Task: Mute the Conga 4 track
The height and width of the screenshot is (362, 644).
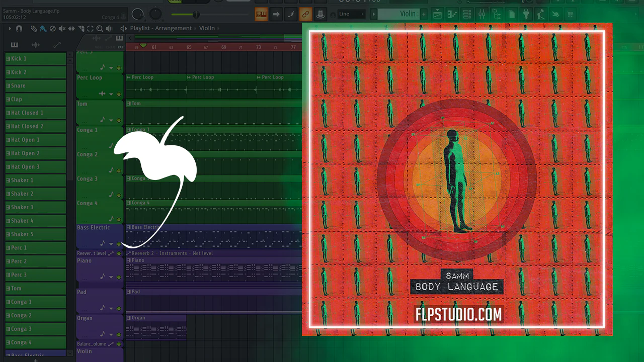Action: point(119,220)
